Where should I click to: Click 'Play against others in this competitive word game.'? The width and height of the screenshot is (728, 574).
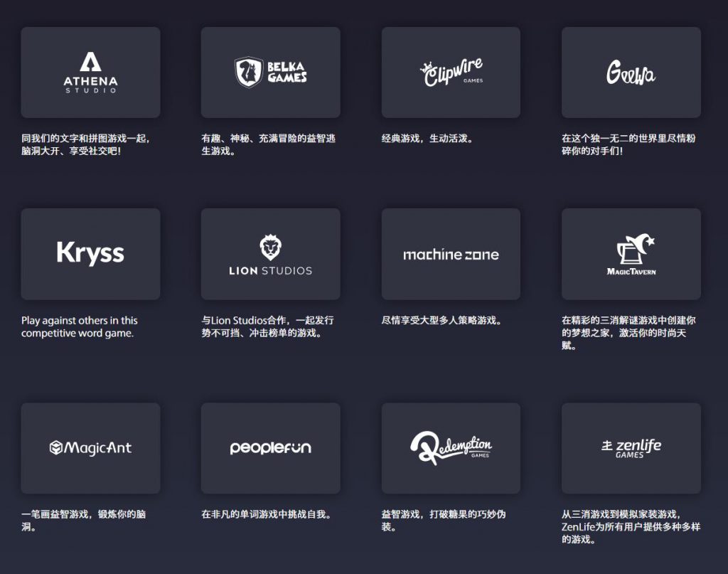pyautogui.click(x=80, y=326)
